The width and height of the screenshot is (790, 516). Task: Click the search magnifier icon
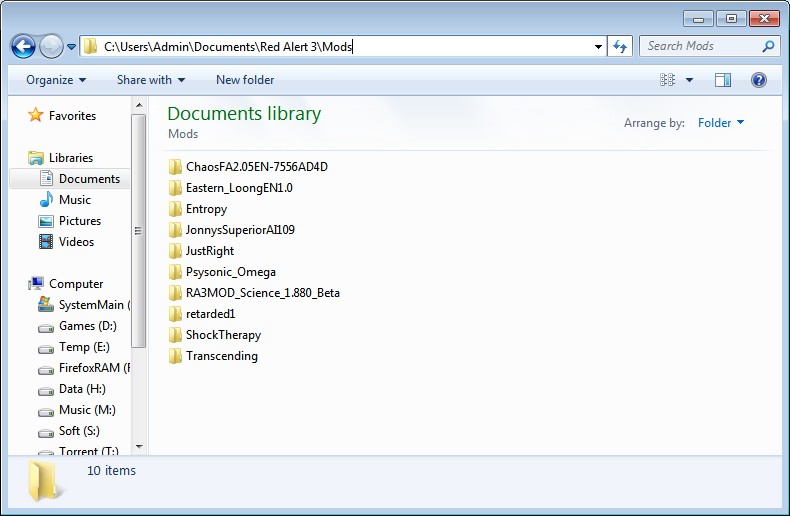768,46
